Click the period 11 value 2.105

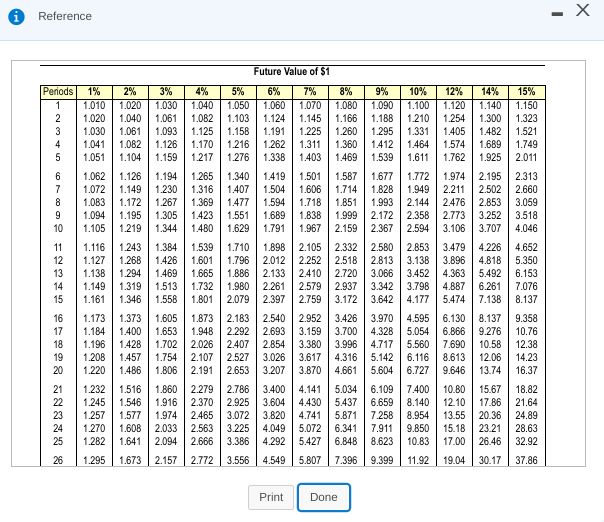coord(310,247)
